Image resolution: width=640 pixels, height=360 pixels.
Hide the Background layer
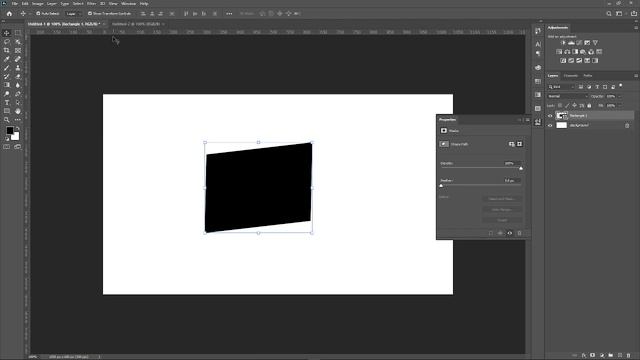click(550, 126)
